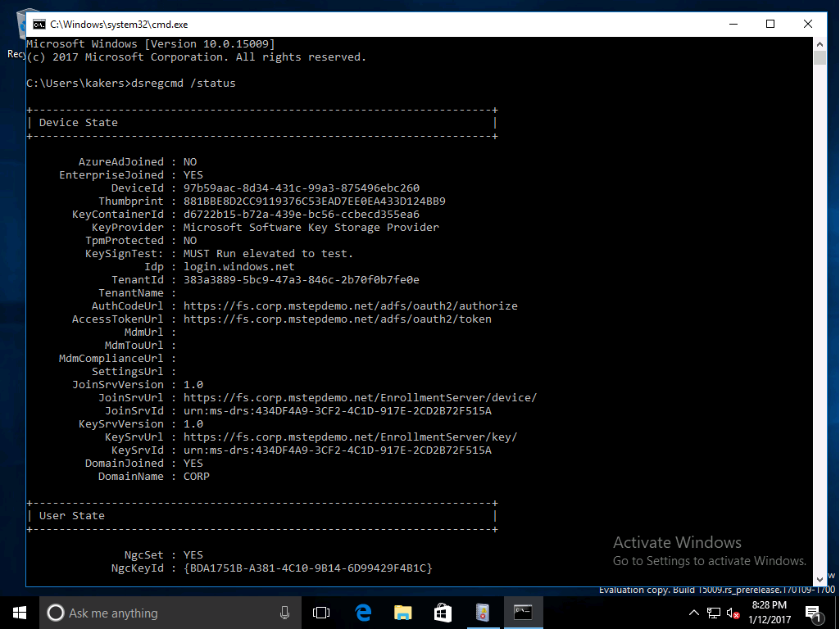This screenshot has height=629, width=840.
Task: Click the network status tray icon
Action: pos(714,613)
